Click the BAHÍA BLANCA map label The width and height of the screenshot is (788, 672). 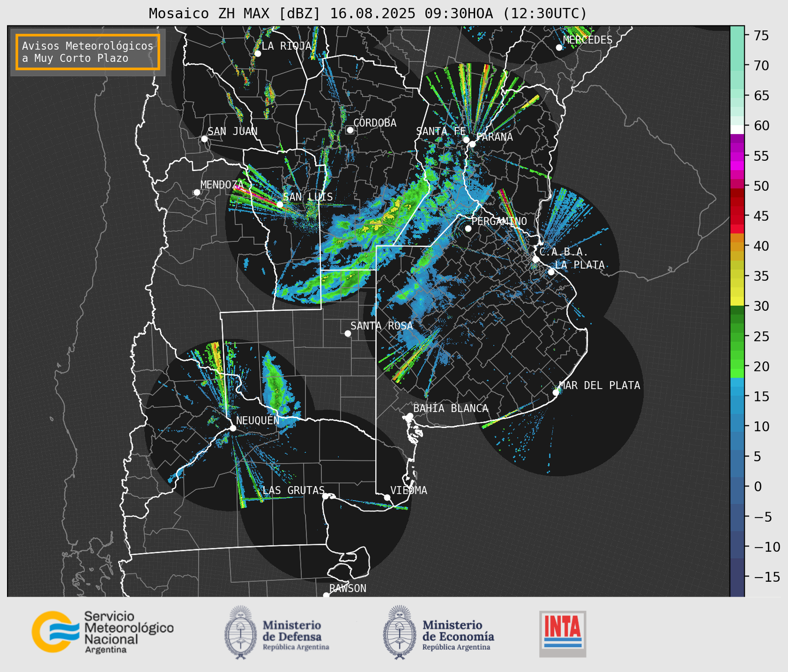click(x=451, y=408)
